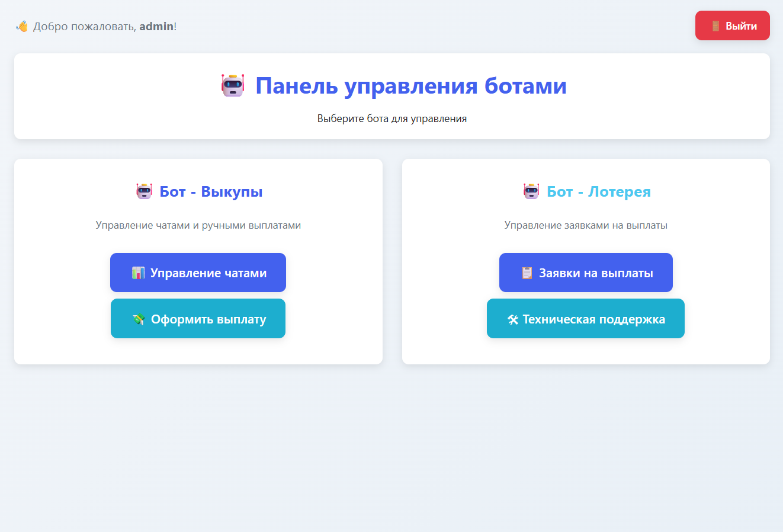The width and height of the screenshot is (783, 532).
Task: Open Оформить выплату
Action: 198,318
